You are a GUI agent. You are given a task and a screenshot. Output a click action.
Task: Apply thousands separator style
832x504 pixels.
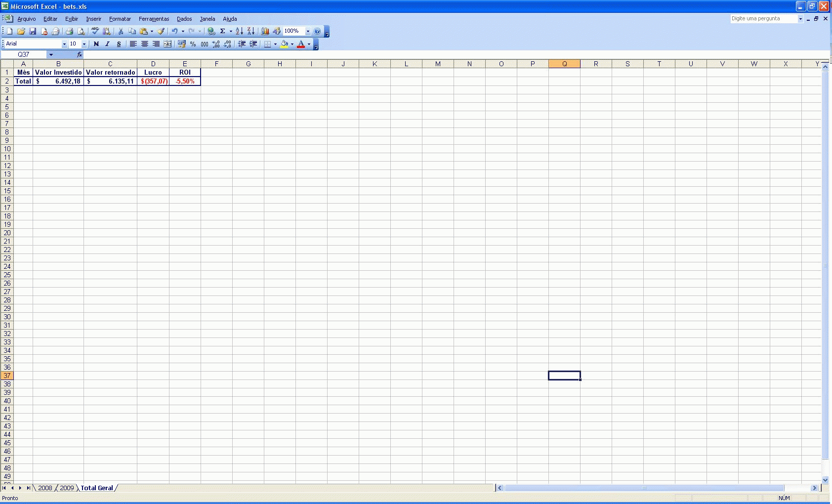click(x=205, y=44)
